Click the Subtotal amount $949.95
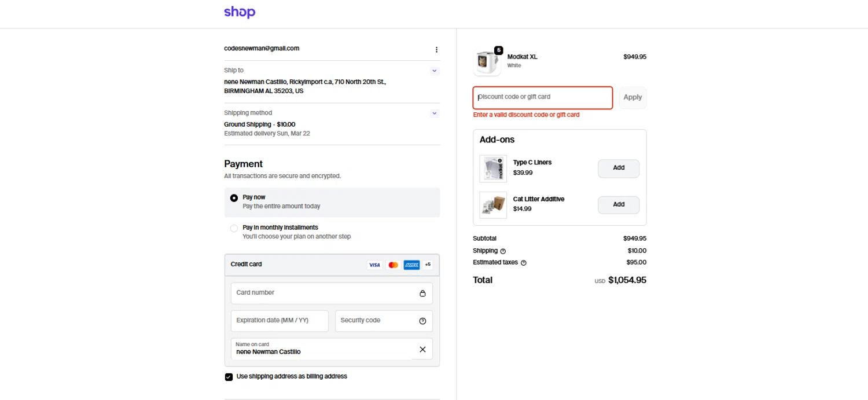Image resolution: width=868 pixels, height=400 pixels. coord(635,238)
